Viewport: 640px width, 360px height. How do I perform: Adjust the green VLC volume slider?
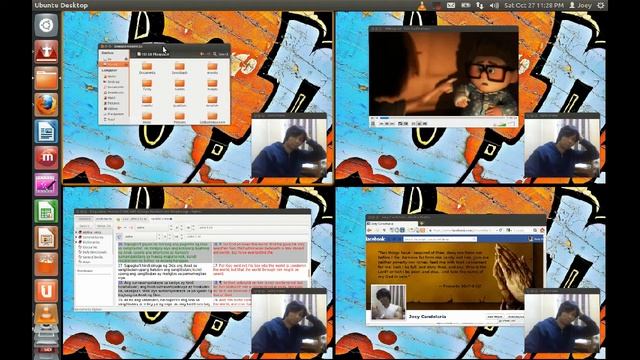pos(502,124)
